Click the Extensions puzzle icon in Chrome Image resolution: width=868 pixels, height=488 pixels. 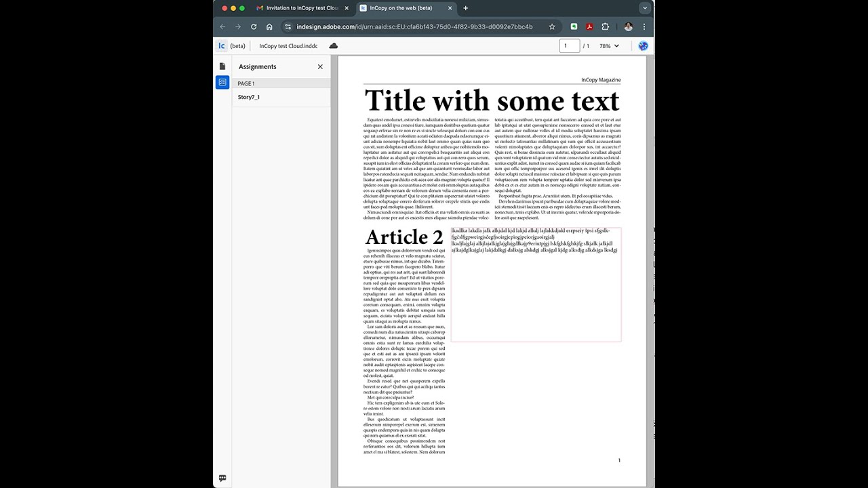pos(605,26)
